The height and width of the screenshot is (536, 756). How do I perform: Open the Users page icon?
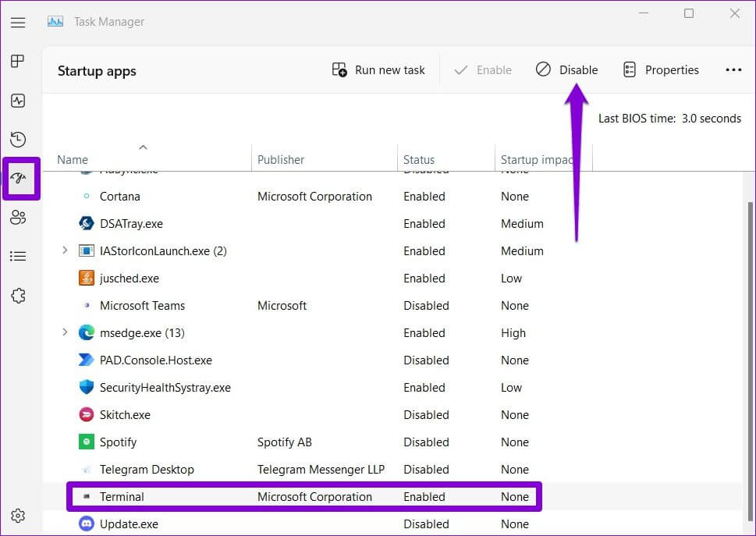[18, 218]
